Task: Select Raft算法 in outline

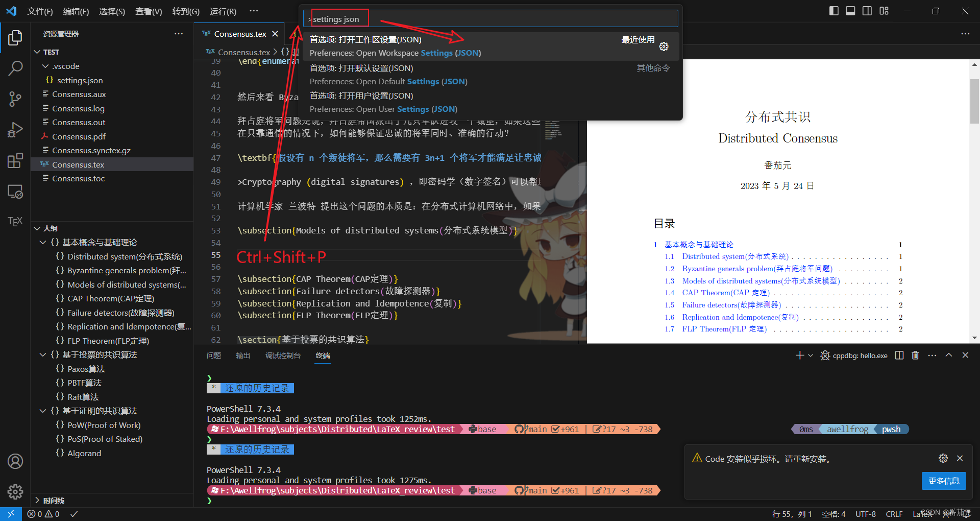Action: coord(112,397)
